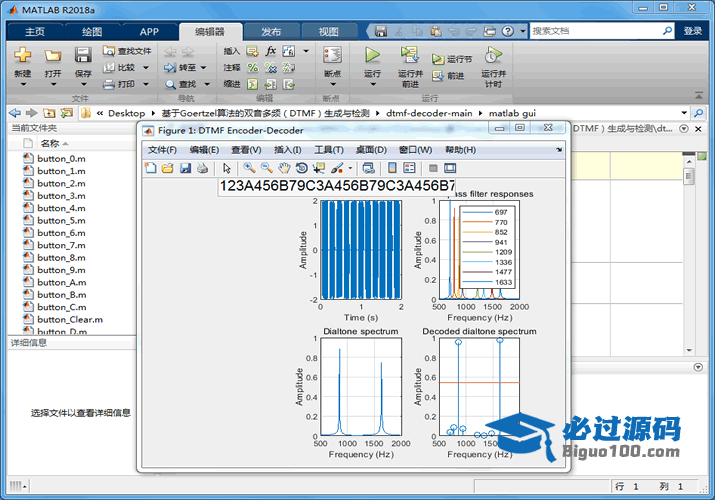Click the Run and Time icon
Image resolution: width=715 pixels, height=500 pixels.
(493, 55)
